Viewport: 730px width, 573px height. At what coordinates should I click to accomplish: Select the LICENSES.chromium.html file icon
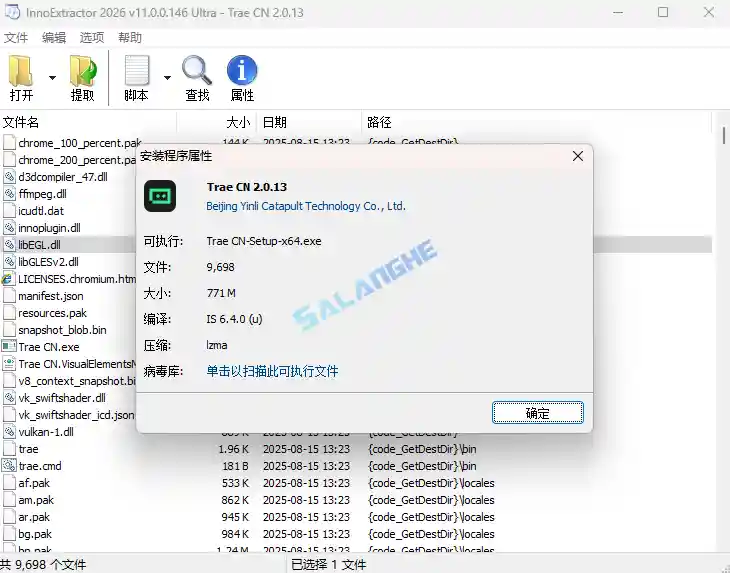click(8, 279)
